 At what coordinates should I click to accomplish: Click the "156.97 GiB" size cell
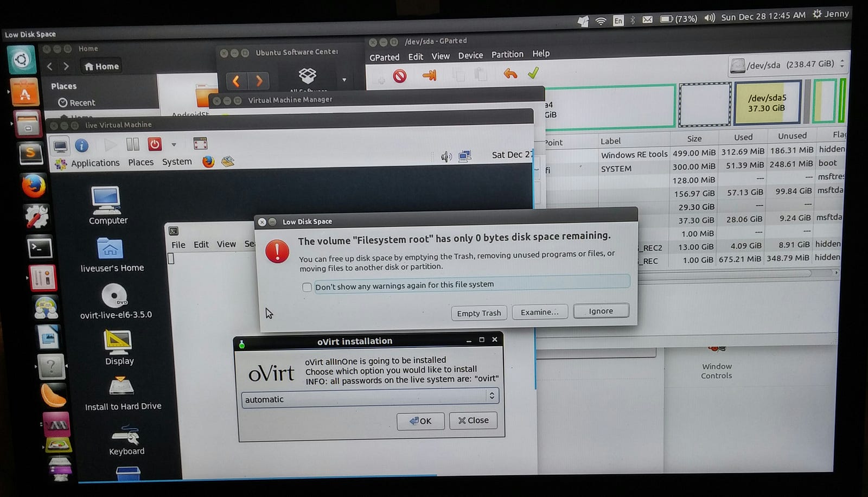pyautogui.click(x=694, y=194)
